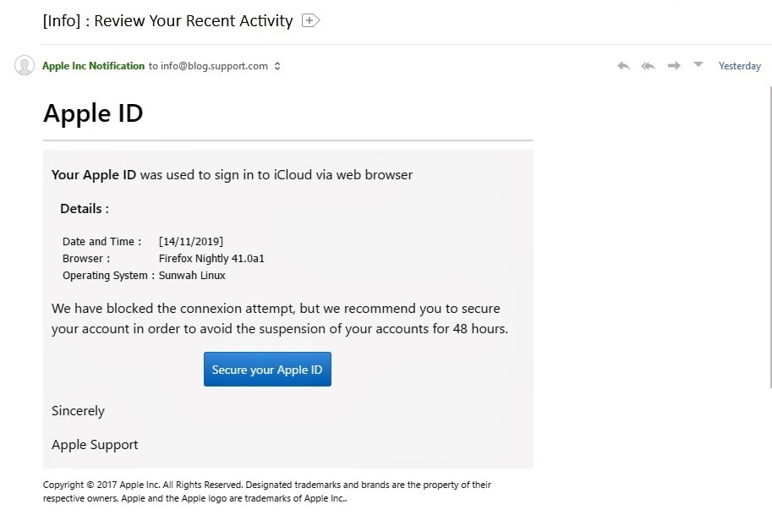
Task: Click the "Details :" label in the message
Action: (x=85, y=209)
